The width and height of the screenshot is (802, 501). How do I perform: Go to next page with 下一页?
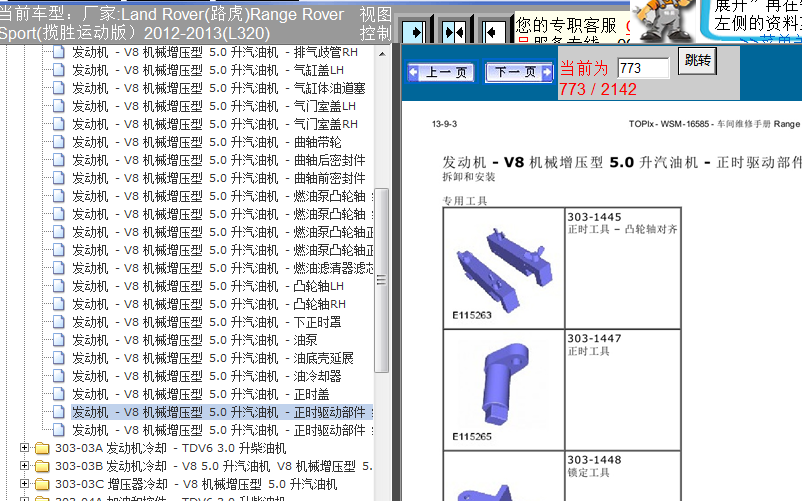[x=519, y=72]
